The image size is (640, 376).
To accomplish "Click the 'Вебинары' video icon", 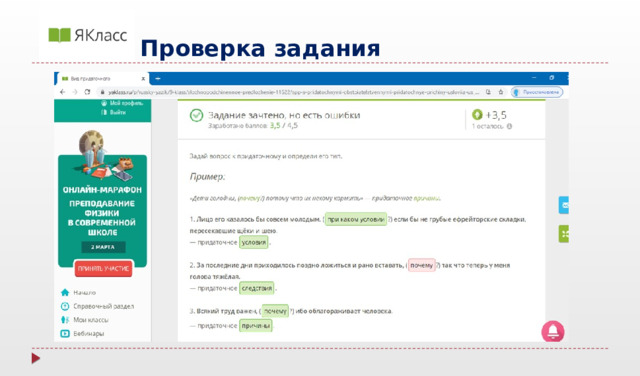I will point(64,334).
